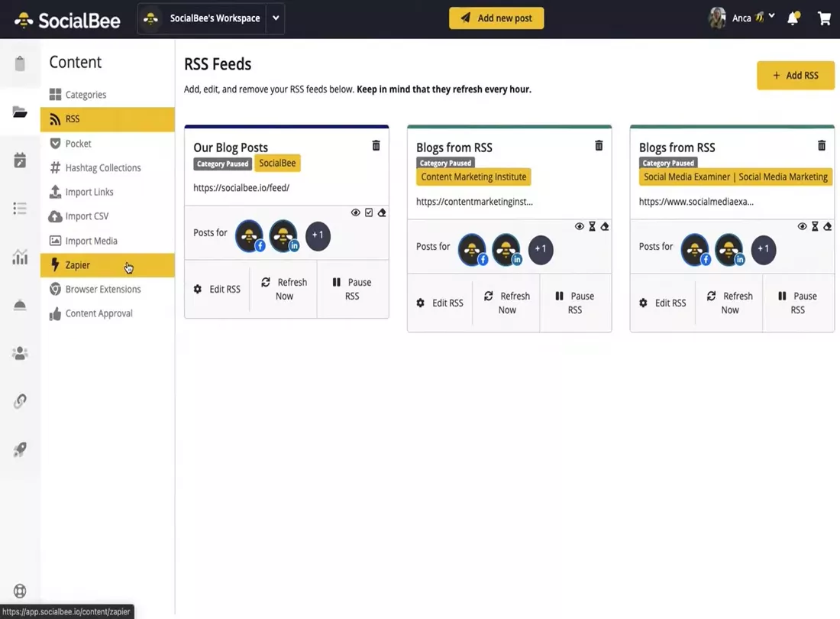This screenshot has height=619, width=840.
Task: Open the clipboard icon in left sidebar
Action: [x=20, y=63]
